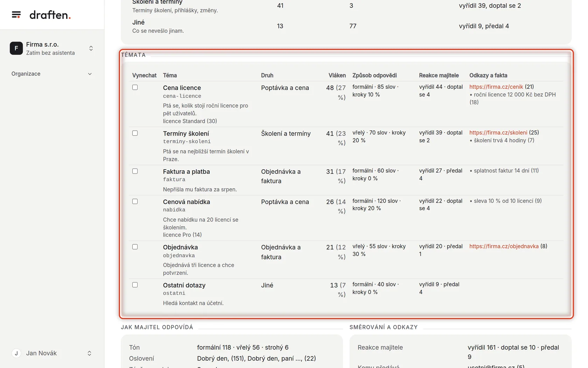Click 'vyřídil 20 · předal 1' cell
This screenshot has width=588, height=368.
click(441, 250)
